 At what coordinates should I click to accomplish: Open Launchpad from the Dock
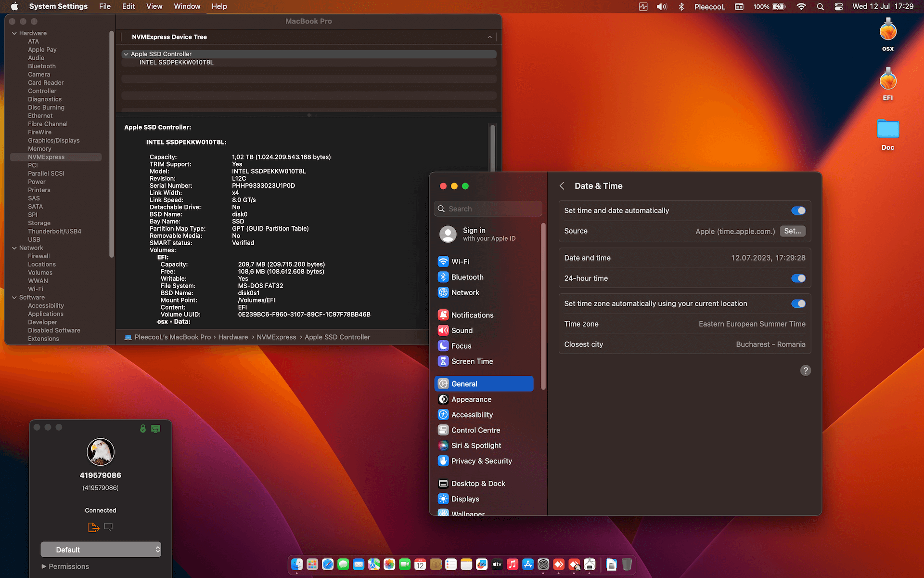pyautogui.click(x=312, y=564)
